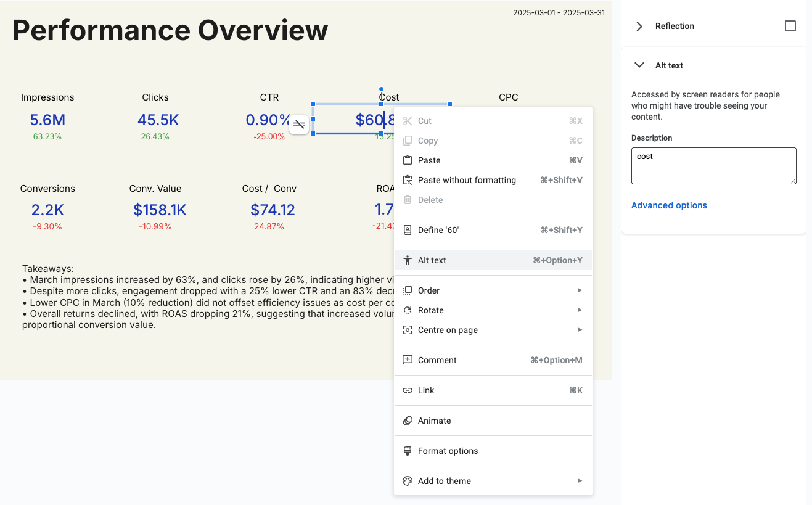Image resolution: width=812 pixels, height=505 pixels.
Task: Click the Paste clipboard icon
Action: point(407,160)
